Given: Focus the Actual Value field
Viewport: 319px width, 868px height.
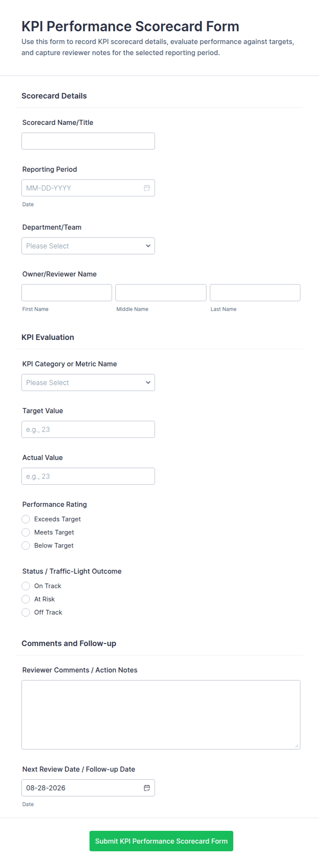Looking at the screenshot, I should coord(88,476).
